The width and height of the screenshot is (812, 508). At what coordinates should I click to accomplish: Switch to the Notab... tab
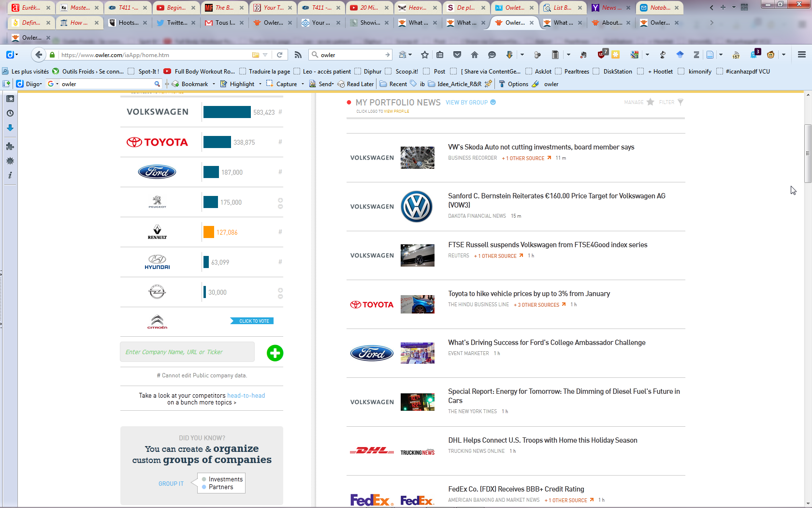(x=660, y=8)
